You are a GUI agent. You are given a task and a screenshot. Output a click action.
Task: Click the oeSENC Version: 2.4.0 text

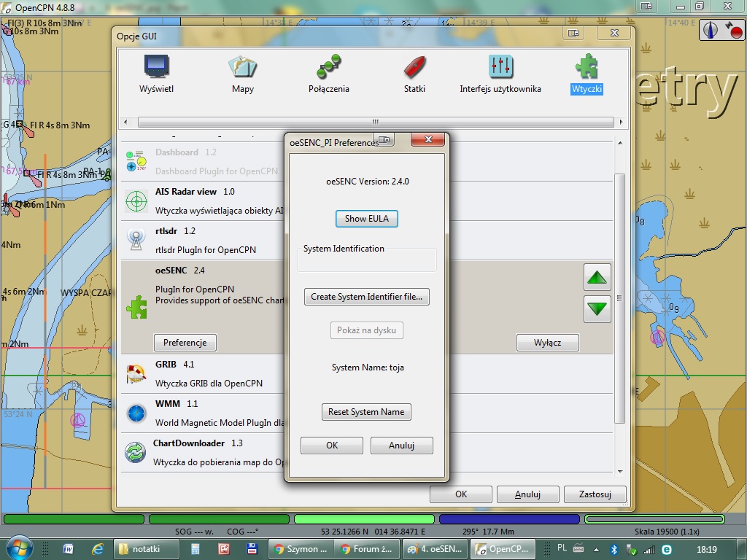coord(368,182)
